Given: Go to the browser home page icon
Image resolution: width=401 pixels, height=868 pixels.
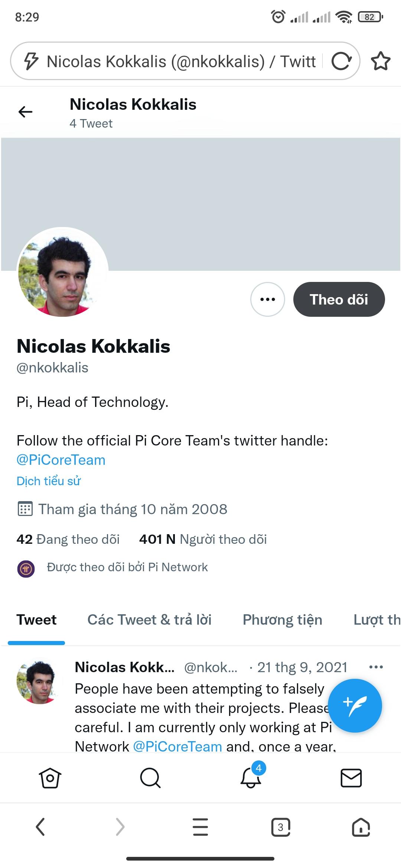Looking at the screenshot, I should point(361,827).
